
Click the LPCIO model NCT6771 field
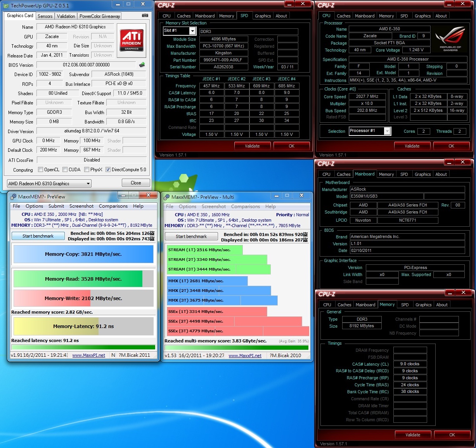pyautogui.click(x=407, y=221)
